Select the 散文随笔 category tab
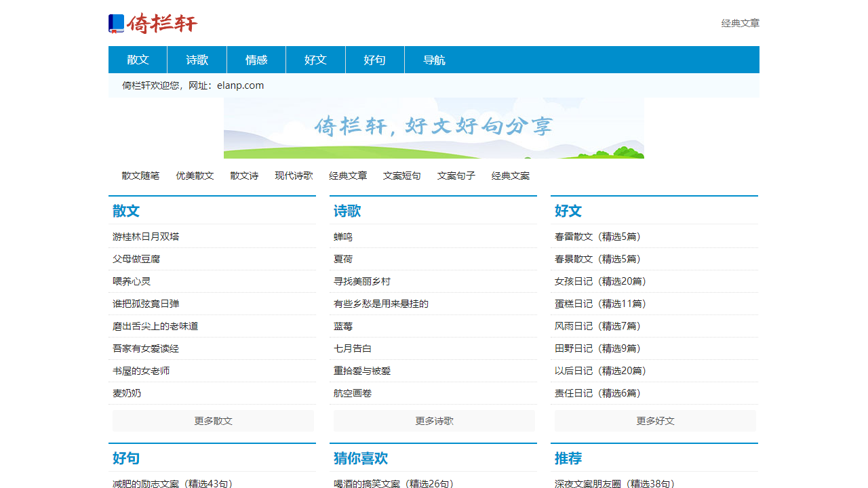Viewport: 868px width, 488px height. click(140, 175)
